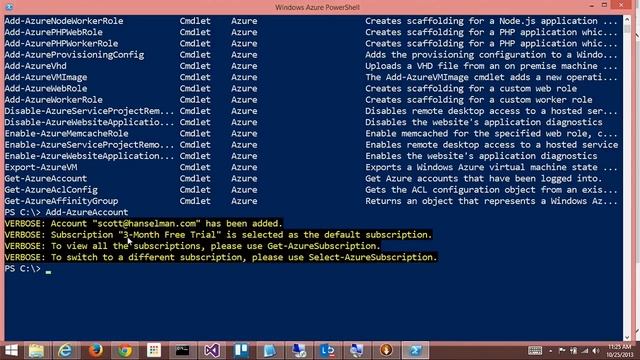This screenshot has width=640, height=360.
Task: Click the Add-AzureWebRole cmdlet name
Action: pos(46,89)
